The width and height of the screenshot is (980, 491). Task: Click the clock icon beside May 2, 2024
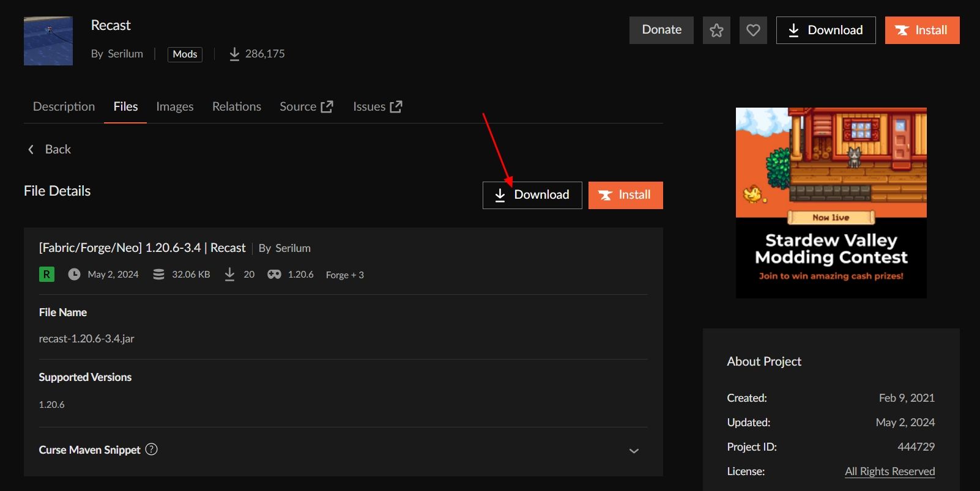(x=74, y=275)
